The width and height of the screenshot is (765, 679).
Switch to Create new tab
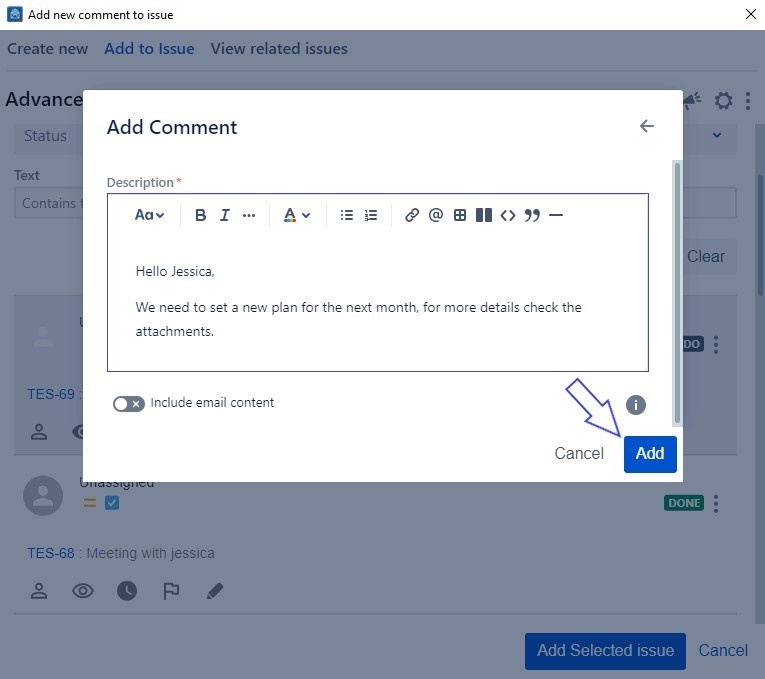(x=47, y=49)
